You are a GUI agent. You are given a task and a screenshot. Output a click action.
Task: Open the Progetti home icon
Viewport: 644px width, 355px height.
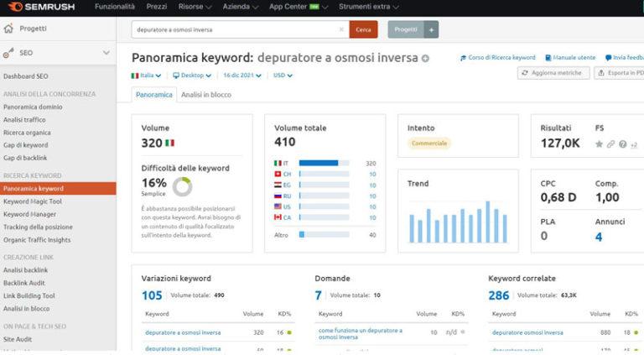coord(8,29)
